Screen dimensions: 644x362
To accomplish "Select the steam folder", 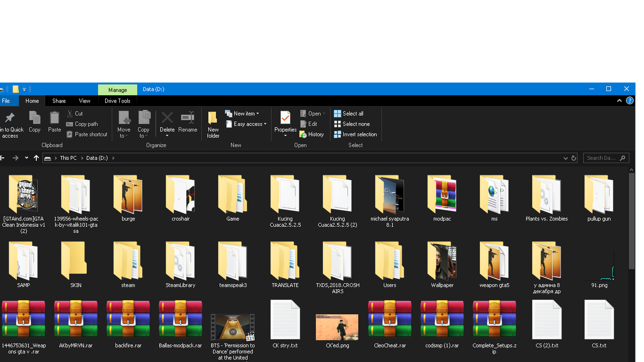I will [128, 264].
